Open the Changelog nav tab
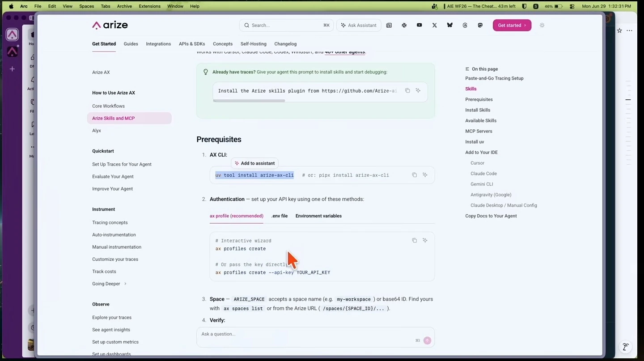 coord(285,44)
